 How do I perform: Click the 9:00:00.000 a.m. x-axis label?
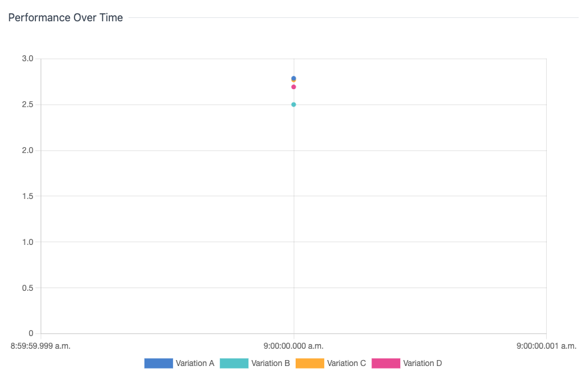point(294,346)
